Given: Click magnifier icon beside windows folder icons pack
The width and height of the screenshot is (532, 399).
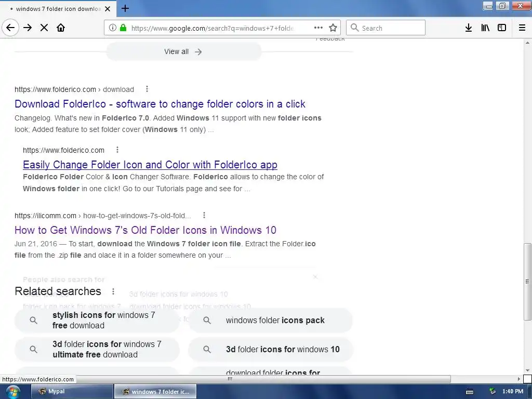Looking at the screenshot, I should (207, 320).
